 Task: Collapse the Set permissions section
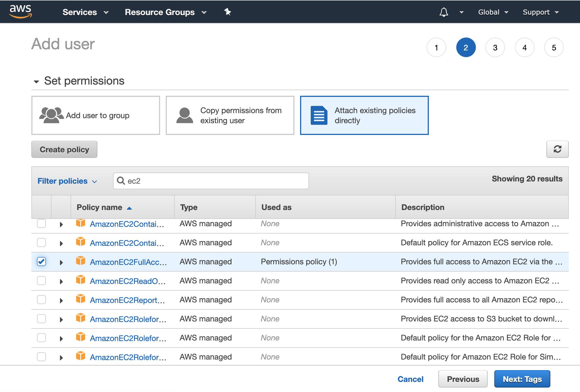click(36, 81)
